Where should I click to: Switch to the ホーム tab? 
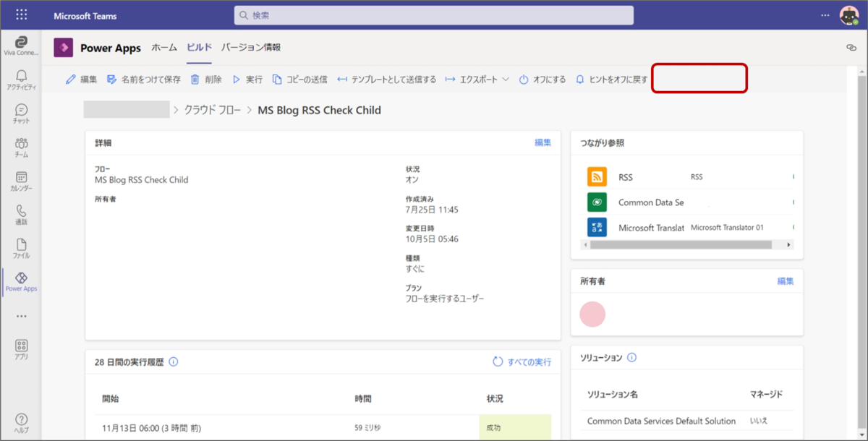pos(164,48)
